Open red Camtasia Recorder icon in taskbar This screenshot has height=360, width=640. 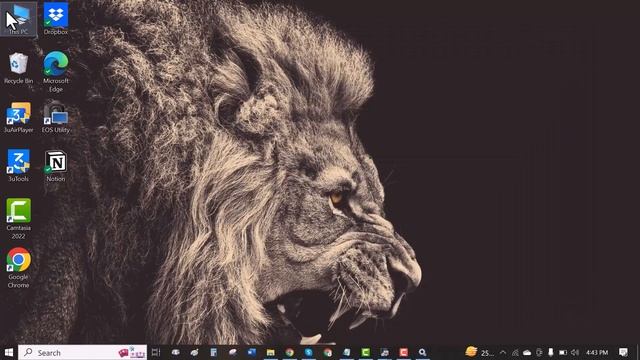(x=404, y=352)
